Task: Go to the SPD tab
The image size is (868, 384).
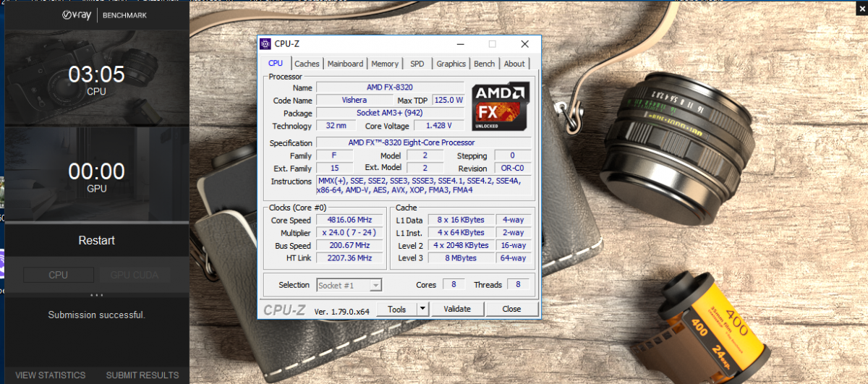Action: (417, 64)
